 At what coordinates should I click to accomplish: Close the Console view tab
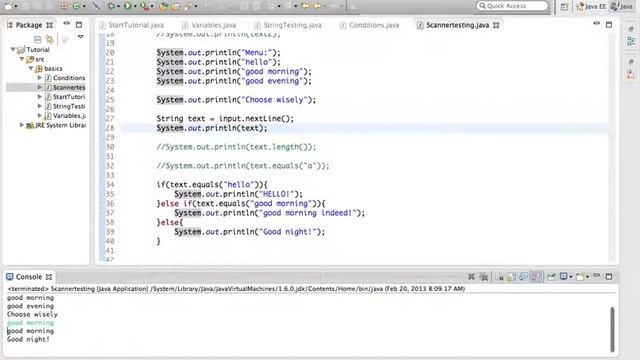(x=49, y=277)
